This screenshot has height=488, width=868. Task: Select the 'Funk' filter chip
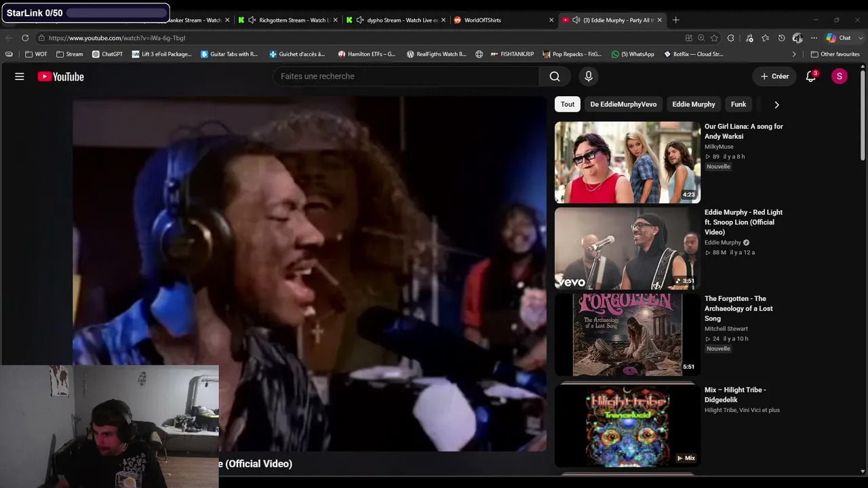[738, 104]
